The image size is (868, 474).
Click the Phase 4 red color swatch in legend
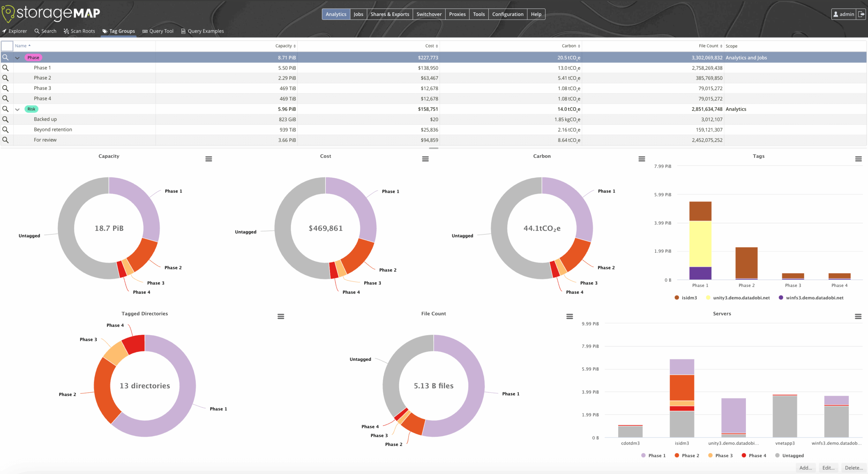744,455
